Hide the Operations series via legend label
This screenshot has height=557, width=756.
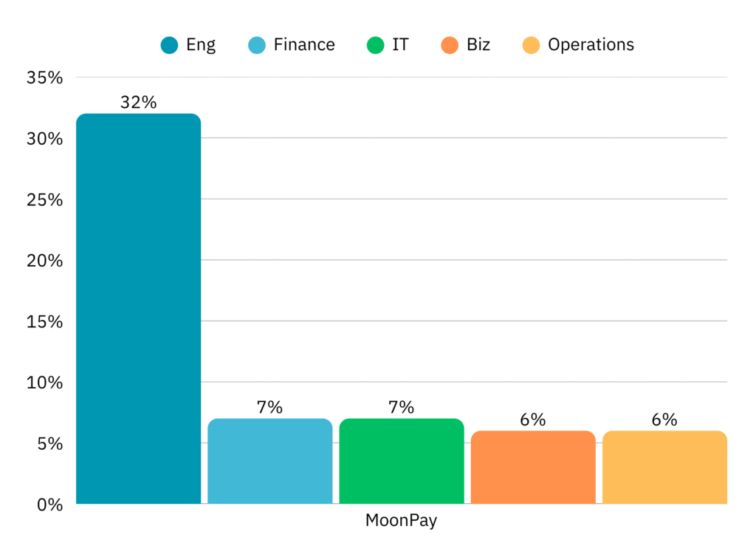[591, 45]
